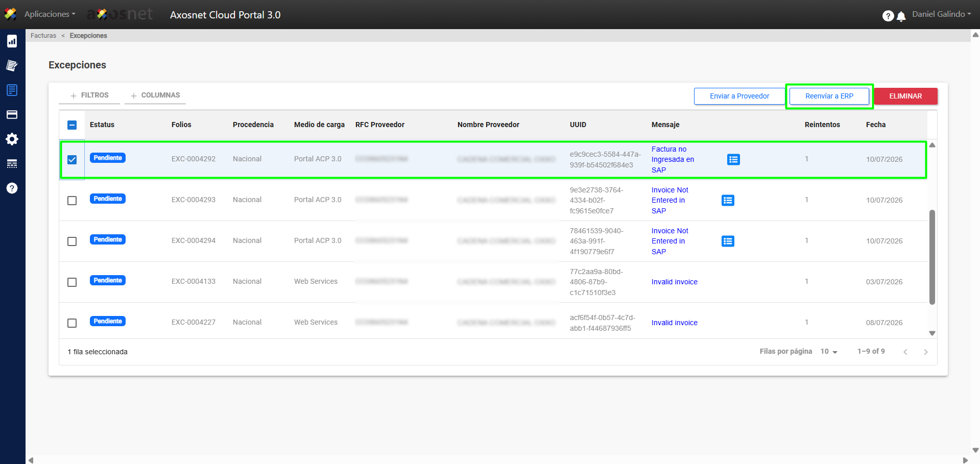Image resolution: width=980 pixels, height=464 pixels.
Task: Sort by the Procedencia column header
Action: 253,125
